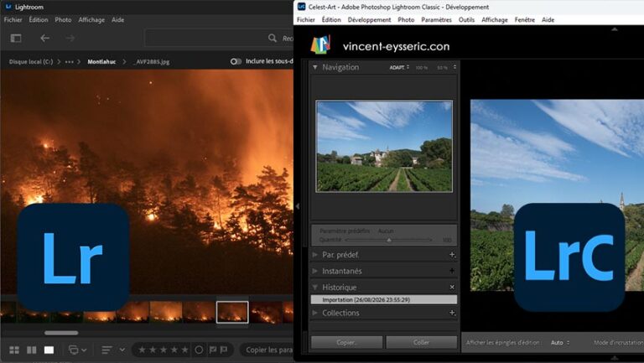Viewport: 644px width, 363px height.
Task: Open the Outils menu in Lightroom Classic
Action: (x=466, y=20)
